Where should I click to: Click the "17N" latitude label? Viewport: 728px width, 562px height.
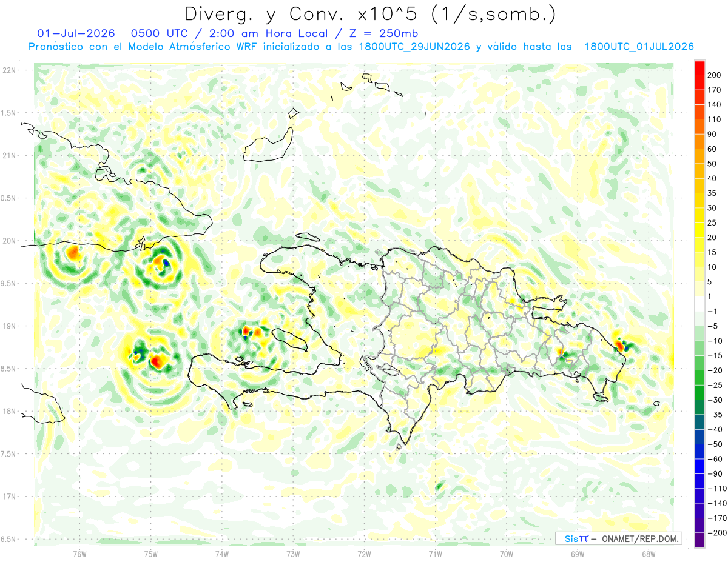[9, 497]
